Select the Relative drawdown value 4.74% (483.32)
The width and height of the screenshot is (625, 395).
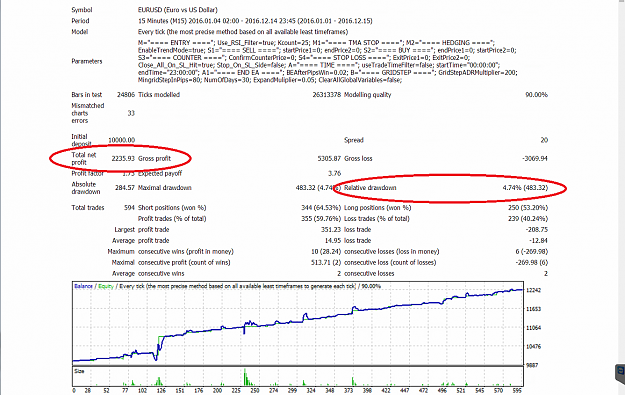(525, 188)
